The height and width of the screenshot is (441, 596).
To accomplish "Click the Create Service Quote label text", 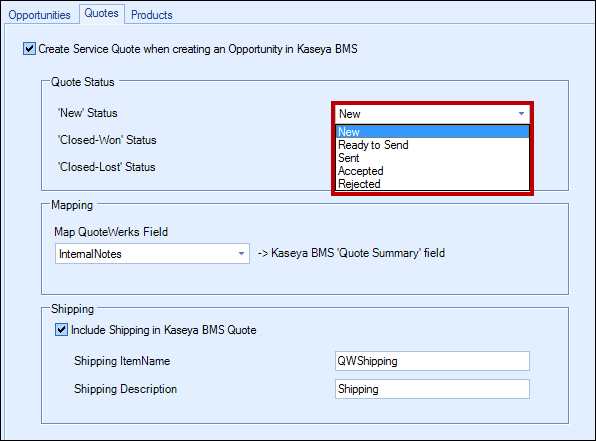I will coord(198,49).
